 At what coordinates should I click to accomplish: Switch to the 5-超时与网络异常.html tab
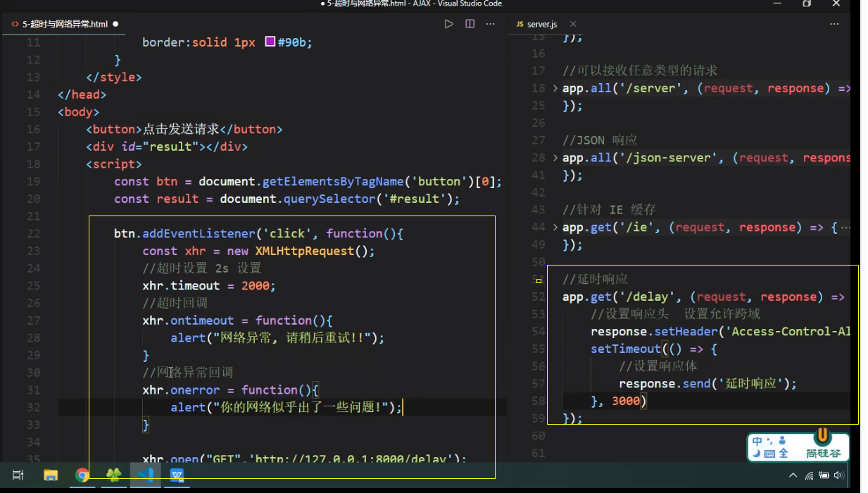click(x=65, y=24)
